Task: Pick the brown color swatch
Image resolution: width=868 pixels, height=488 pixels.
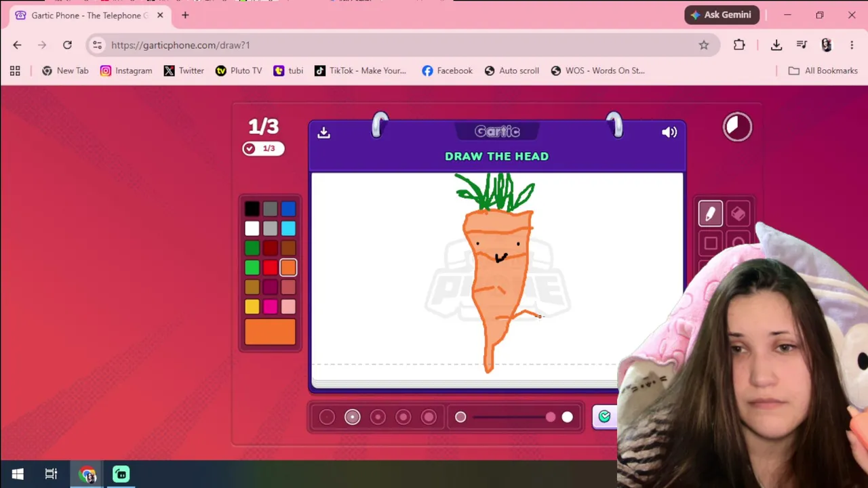Action: pyautogui.click(x=288, y=249)
